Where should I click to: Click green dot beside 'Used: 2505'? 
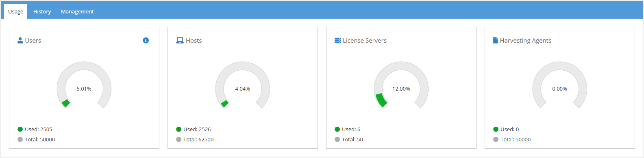pos(20,129)
